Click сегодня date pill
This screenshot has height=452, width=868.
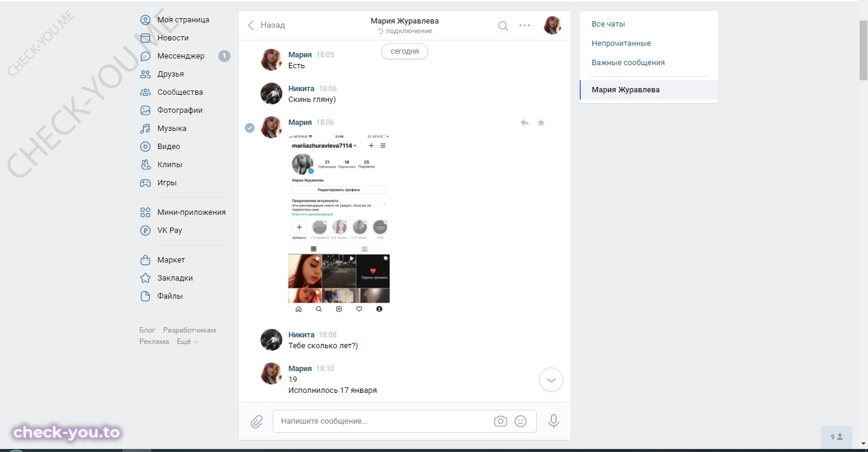tap(405, 51)
